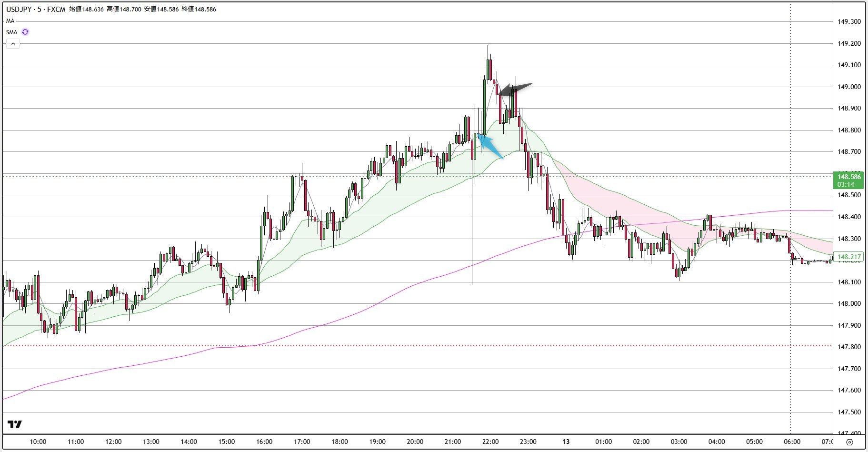Click the USDJPY · 5 · FXCM symbol title

click(x=36, y=9)
